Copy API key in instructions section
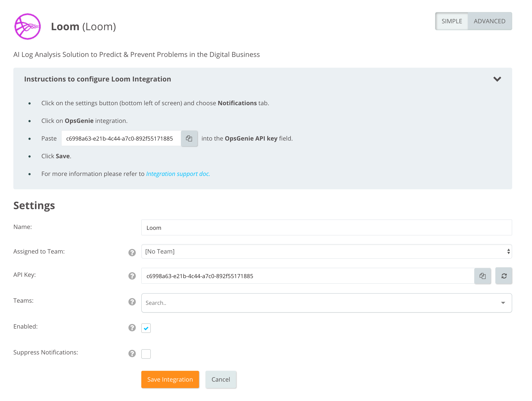Image resolution: width=532 pixels, height=401 pixels. (x=189, y=138)
